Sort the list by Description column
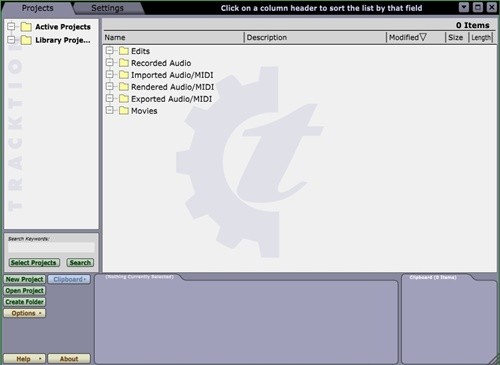 (315, 37)
